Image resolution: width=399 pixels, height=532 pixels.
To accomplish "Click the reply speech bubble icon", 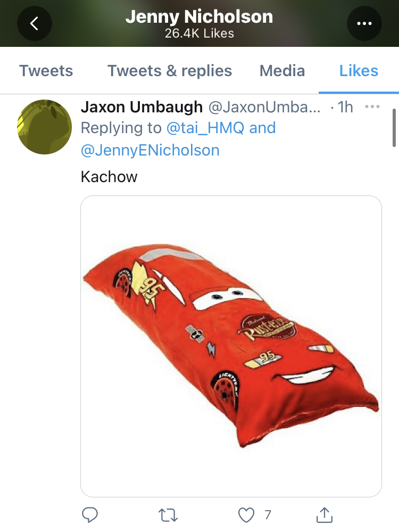I will pos(90,515).
